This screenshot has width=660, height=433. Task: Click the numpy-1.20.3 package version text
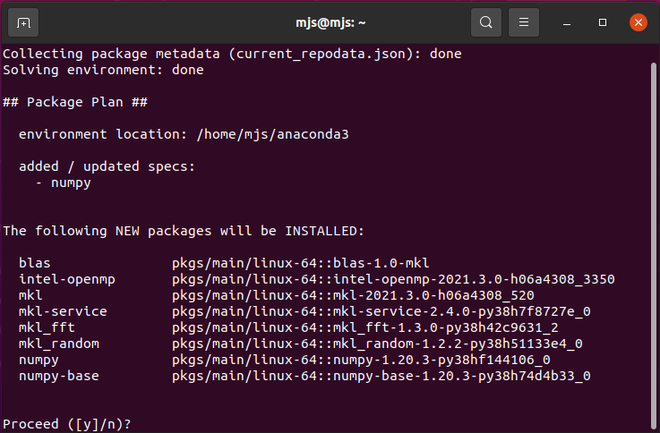(x=442, y=360)
